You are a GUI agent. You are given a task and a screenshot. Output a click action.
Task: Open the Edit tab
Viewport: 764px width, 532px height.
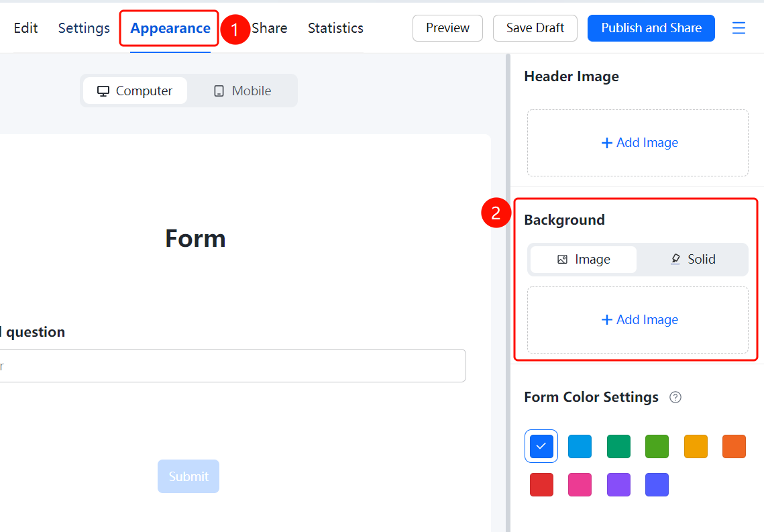click(25, 28)
